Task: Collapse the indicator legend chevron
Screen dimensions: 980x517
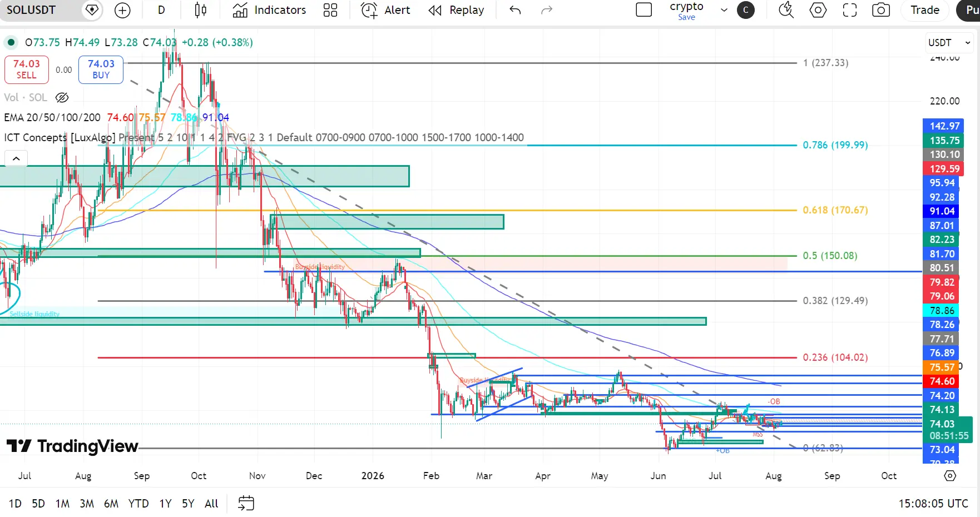Action: 16,158
